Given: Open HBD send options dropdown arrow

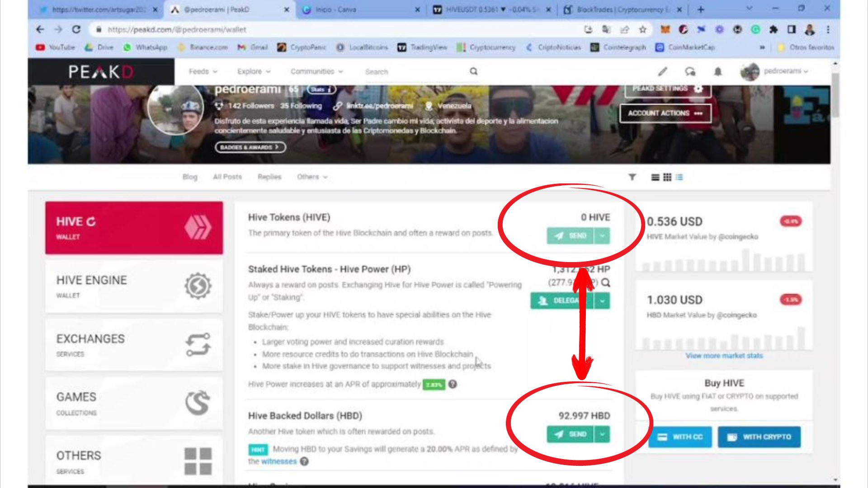Looking at the screenshot, I should point(602,434).
